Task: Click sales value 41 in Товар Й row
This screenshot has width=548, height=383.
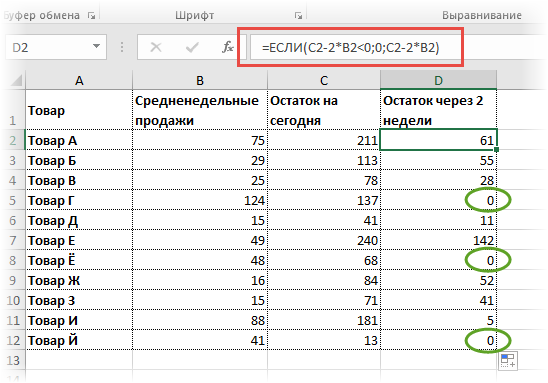Action: pyautogui.click(x=200, y=340)
